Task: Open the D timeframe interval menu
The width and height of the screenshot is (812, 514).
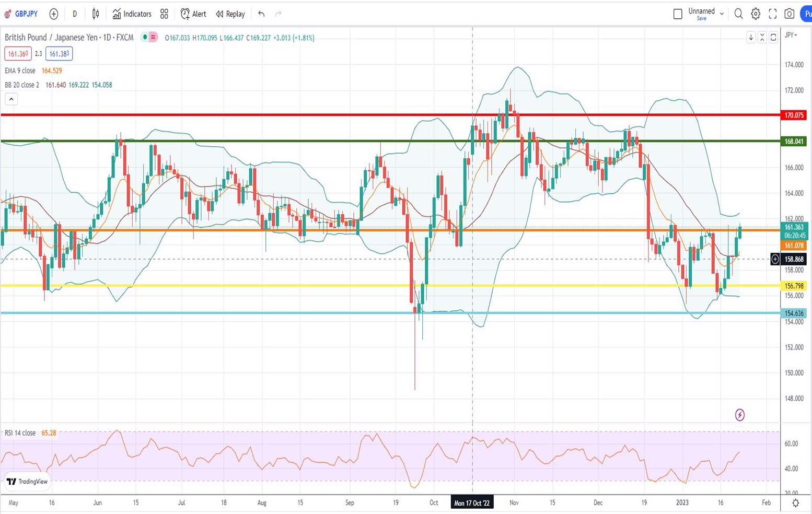Action: 75,14
